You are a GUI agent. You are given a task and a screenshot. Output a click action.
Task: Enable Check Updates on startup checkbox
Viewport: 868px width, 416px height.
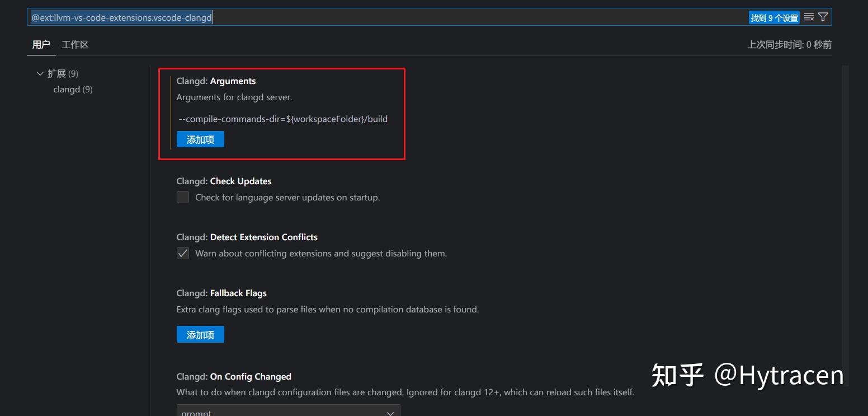pos(183,197)
